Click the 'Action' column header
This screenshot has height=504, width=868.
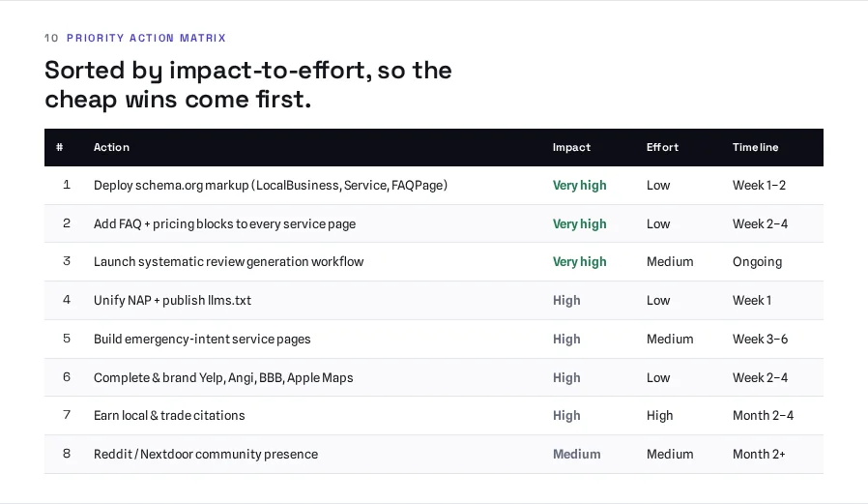coord(111,147)
